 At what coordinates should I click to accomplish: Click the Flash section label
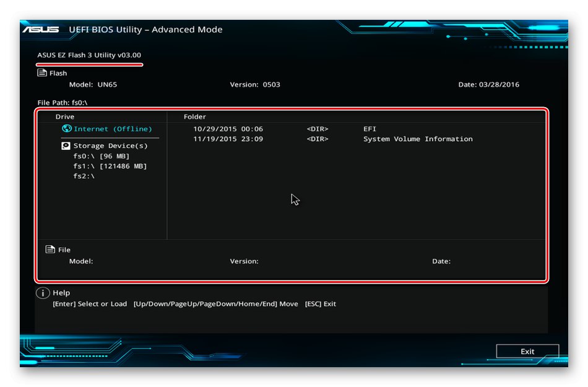tap(58, 73)
